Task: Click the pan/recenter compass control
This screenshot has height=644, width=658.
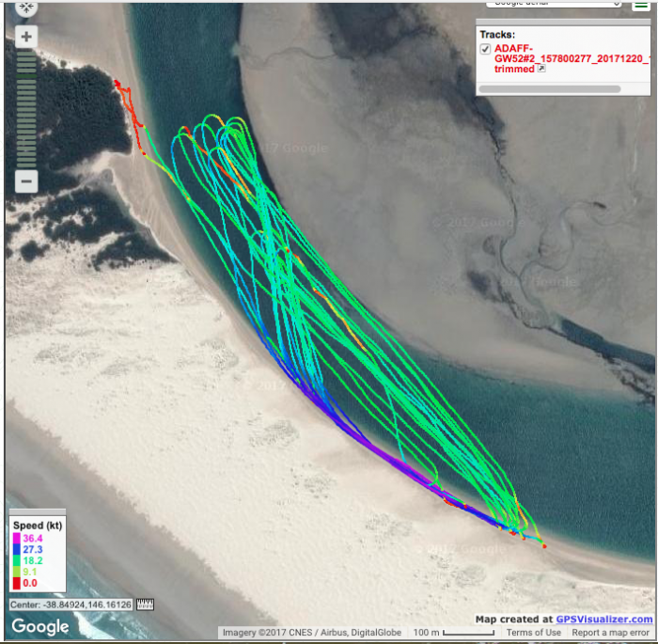Action: 26,8
